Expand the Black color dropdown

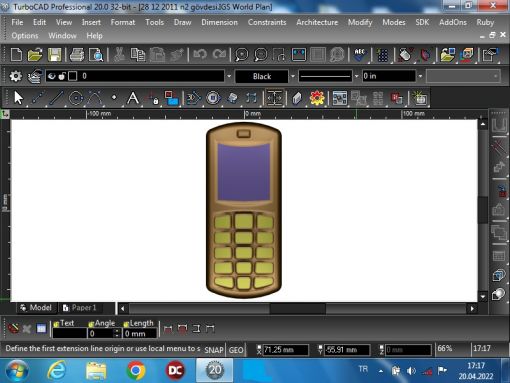pyautogui.click(x=293, y=76)
